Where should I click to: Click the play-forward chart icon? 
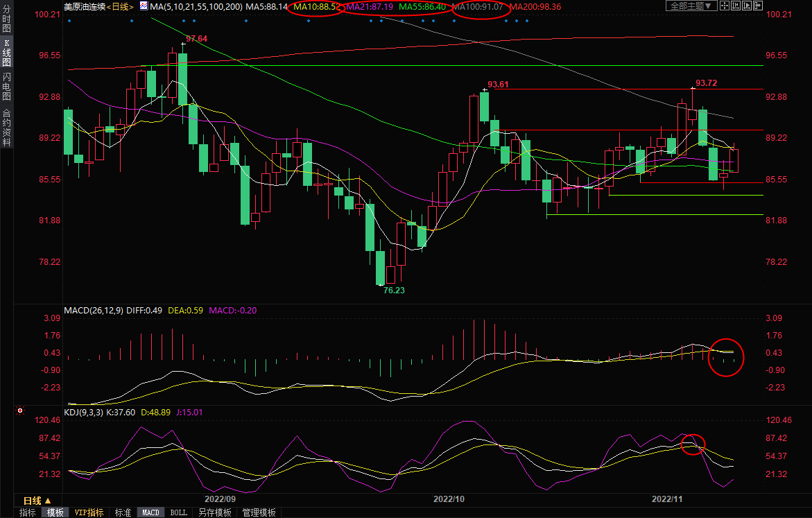[745, 6]
